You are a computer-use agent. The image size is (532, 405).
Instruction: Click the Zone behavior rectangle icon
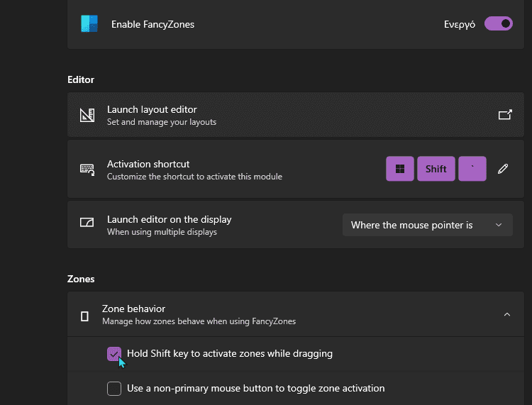coord(85,316)
